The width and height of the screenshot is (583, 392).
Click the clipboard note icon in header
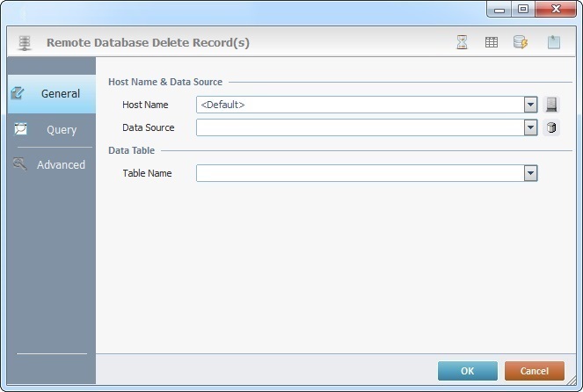pos(553,42)
